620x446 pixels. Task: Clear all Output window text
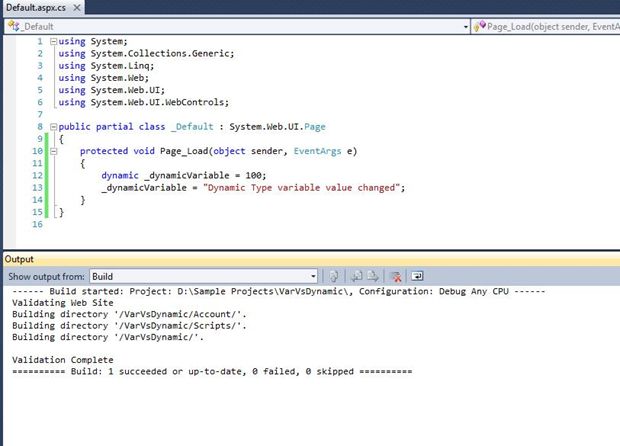[395, 276]
